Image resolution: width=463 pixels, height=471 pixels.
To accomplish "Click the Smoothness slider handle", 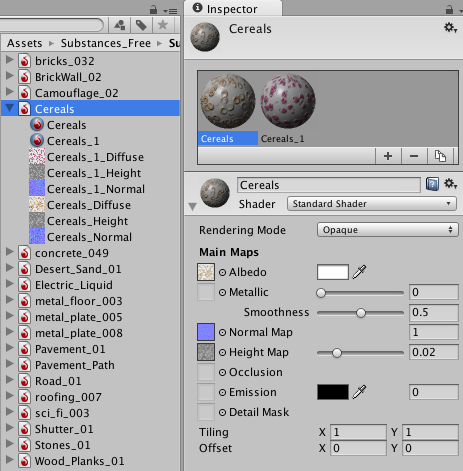I will coord(361,313).
